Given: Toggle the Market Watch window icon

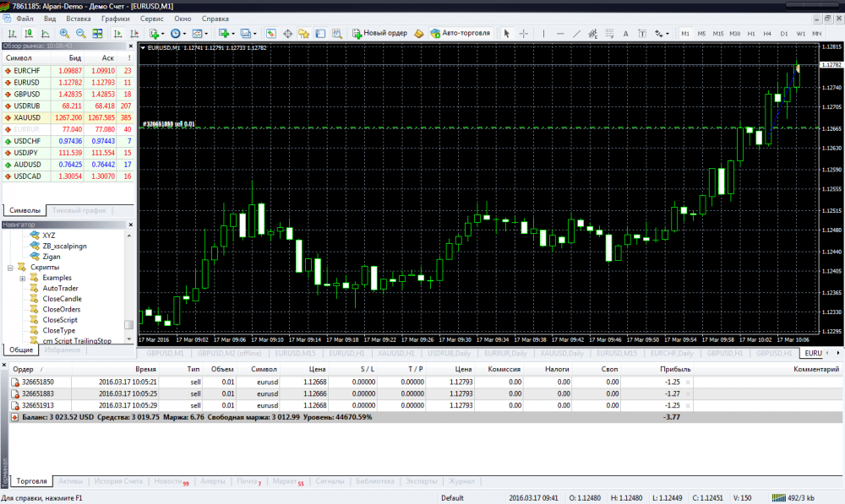Looking at the screenshot, I should coord(271,34).
